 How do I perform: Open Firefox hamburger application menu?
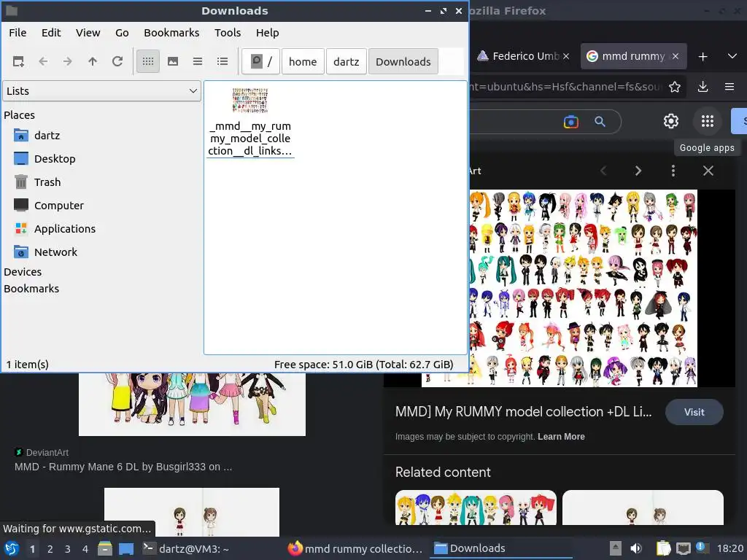(x=729, y=87)
